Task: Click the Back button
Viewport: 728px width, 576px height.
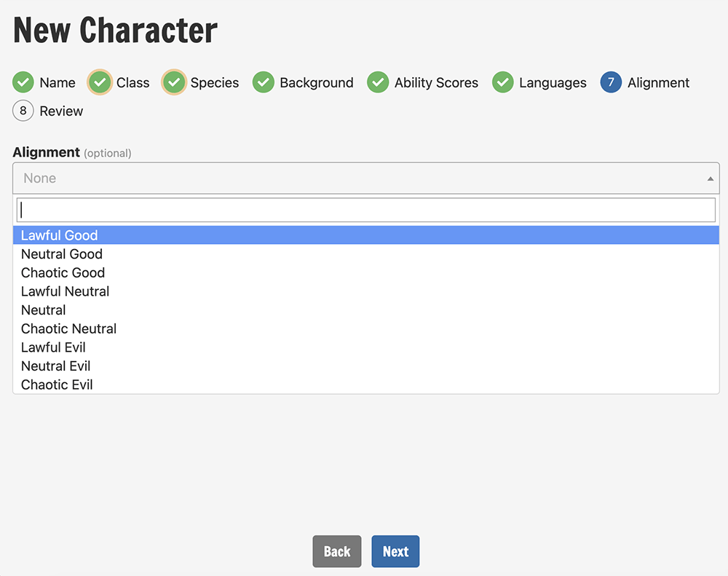Action: click(336, 551)
